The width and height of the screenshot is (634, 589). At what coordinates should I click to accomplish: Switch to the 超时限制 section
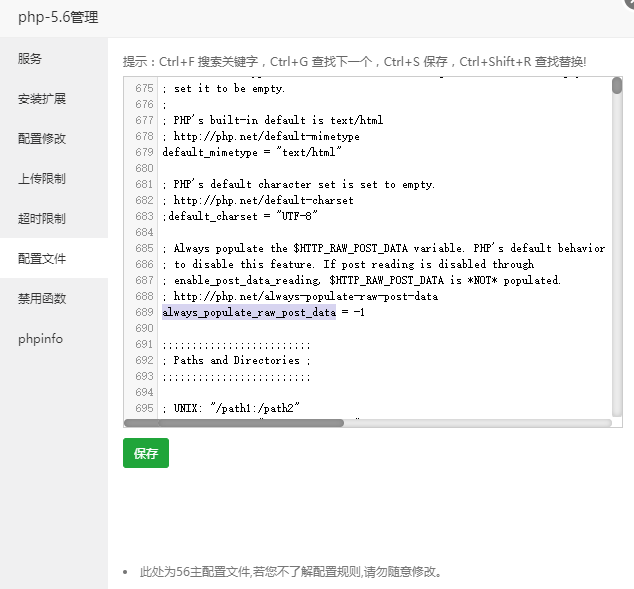pos(42,219)
